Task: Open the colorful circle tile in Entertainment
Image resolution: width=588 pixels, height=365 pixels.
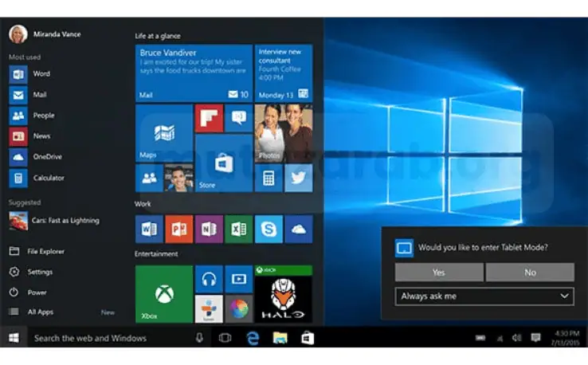Action: tap(239, 309)
